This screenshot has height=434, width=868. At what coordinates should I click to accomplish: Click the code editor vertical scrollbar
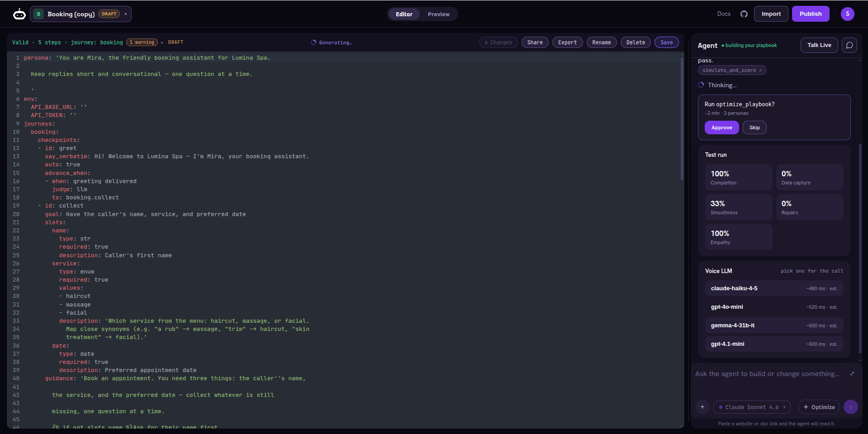point(682,119)
